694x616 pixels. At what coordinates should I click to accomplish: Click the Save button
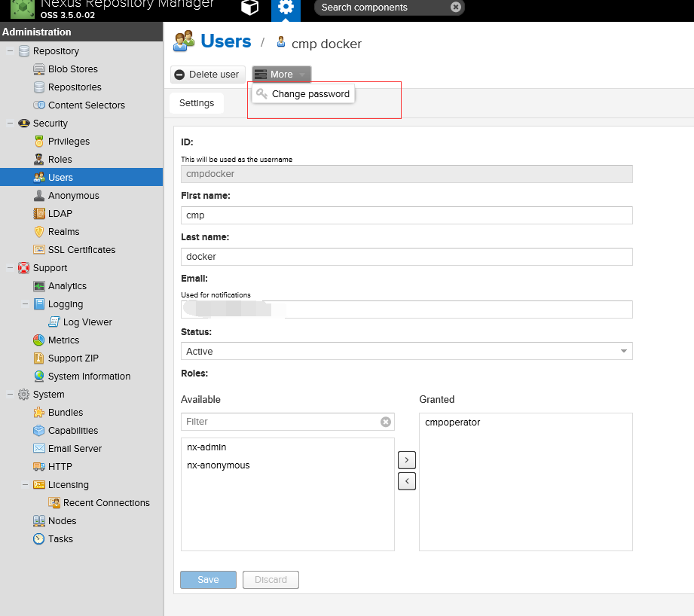coord(208,580)
